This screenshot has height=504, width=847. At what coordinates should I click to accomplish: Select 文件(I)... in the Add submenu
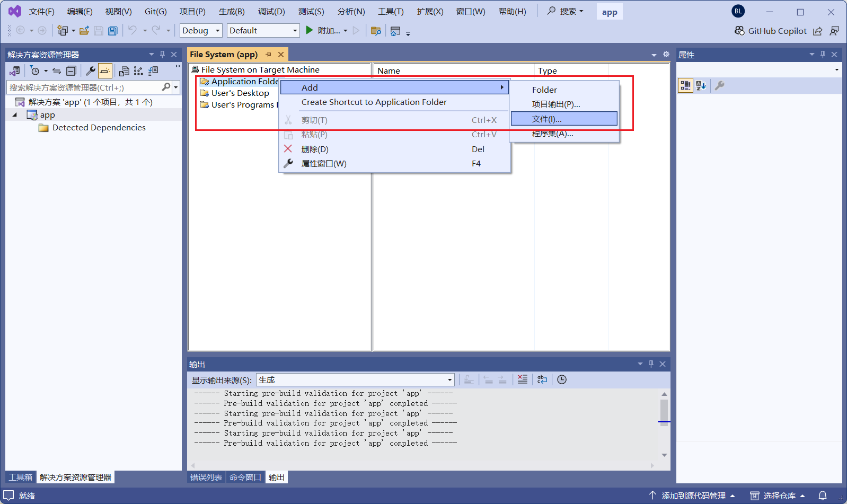pyautogui.click(x=564, y=119)
